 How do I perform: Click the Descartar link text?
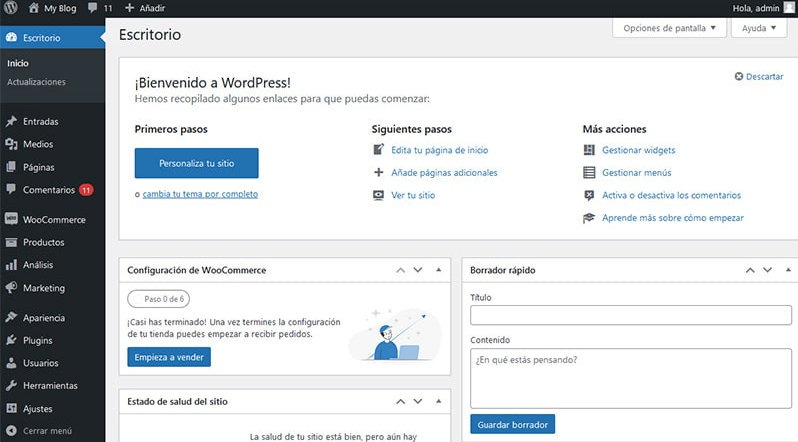click(764, 76)
